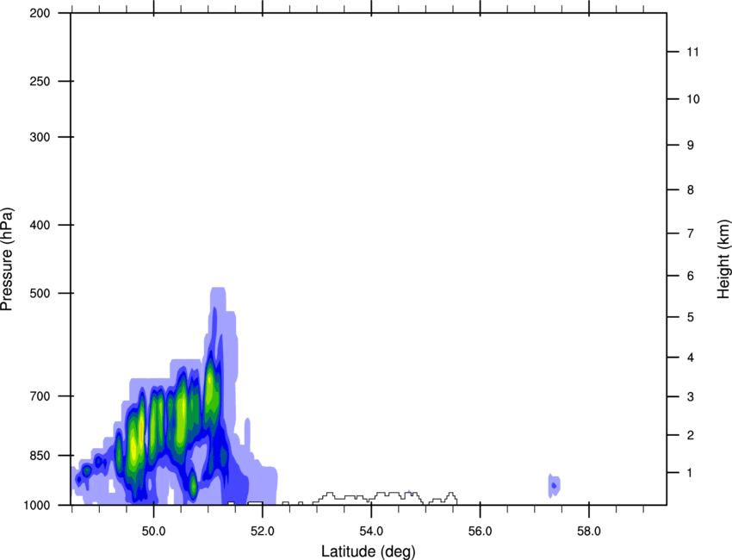Select the 400 pressure tick label
The image size is (732, 560).
[x=40, y=225]
